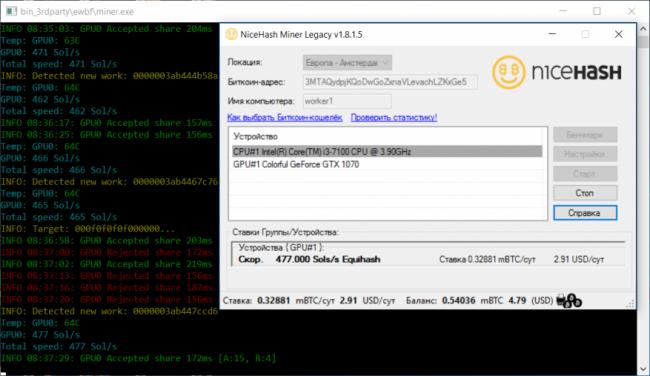The image size is (650, 376).
Task: Click the NiceHash Miner title bar icon
Action: click(231, 34)
